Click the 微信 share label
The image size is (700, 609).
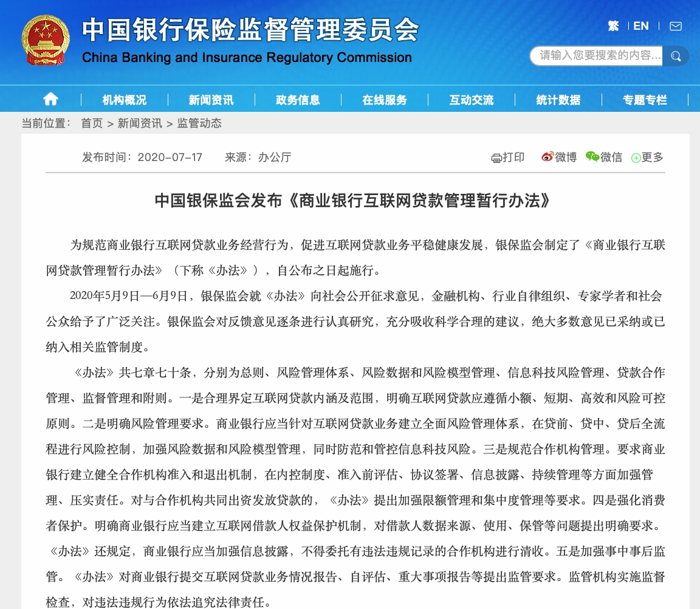coord(611,157)
